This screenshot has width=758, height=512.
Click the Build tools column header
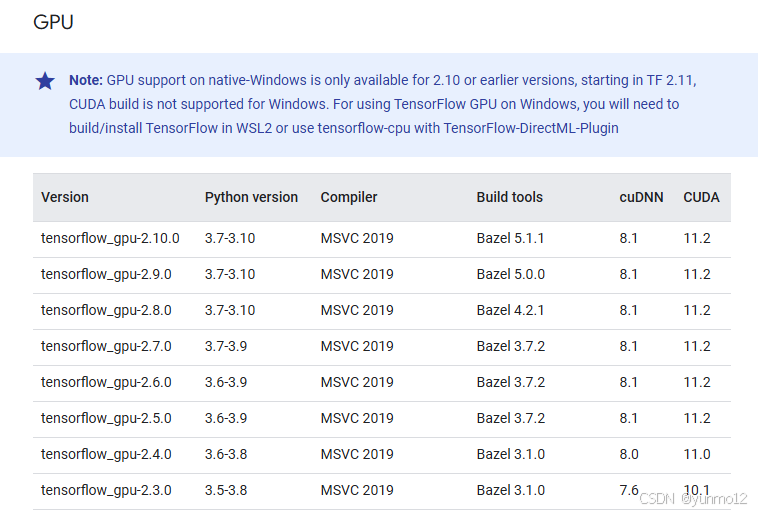click(510, 197)
